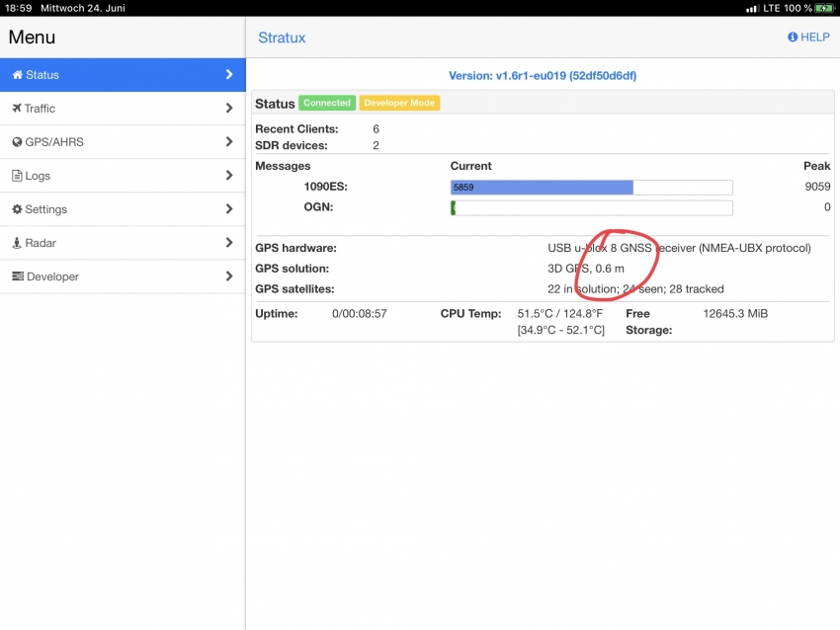The height and width of the screenshot is (630, 840).
Task: Go to the GPS/AHRS page
Action: (x=123, y=142)
